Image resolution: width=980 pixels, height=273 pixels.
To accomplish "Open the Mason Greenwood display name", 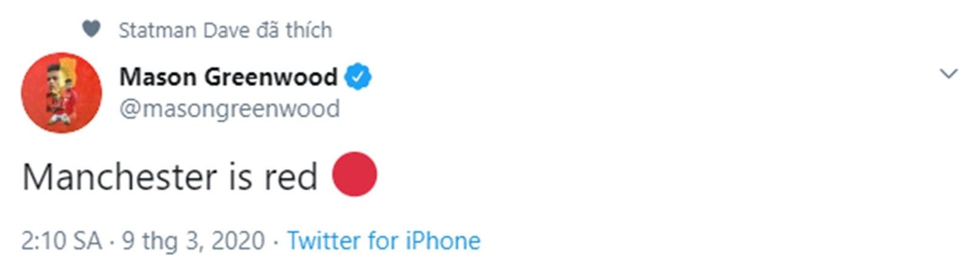I will tap(228, 77).
